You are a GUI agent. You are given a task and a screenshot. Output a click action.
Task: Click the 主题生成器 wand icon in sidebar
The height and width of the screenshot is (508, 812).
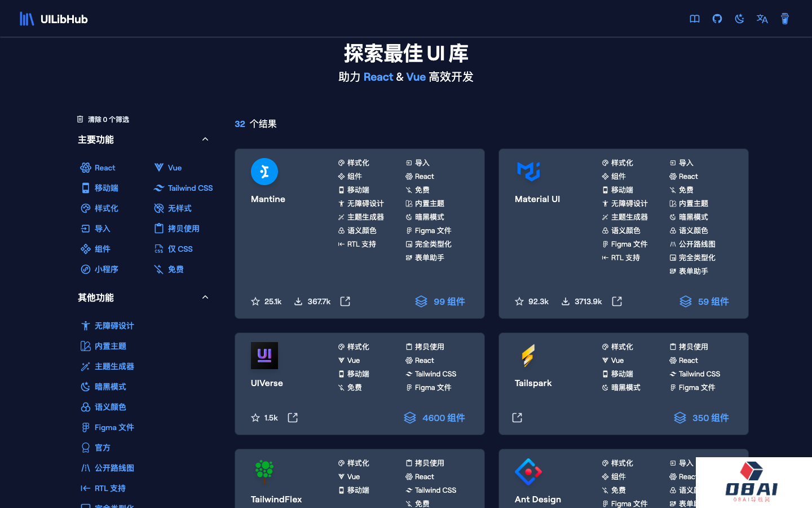coord(85,366)
